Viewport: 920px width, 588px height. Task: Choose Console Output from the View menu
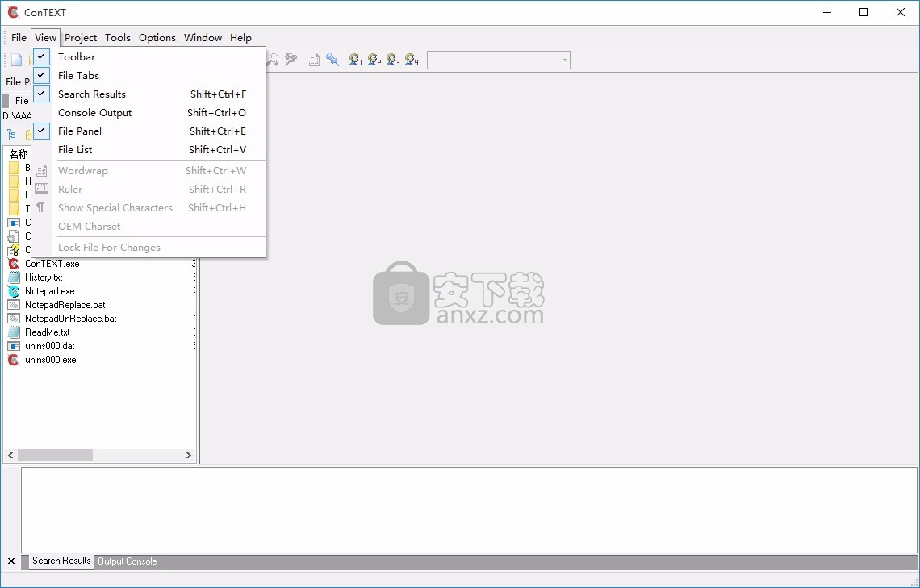click(x=149, y=113)
